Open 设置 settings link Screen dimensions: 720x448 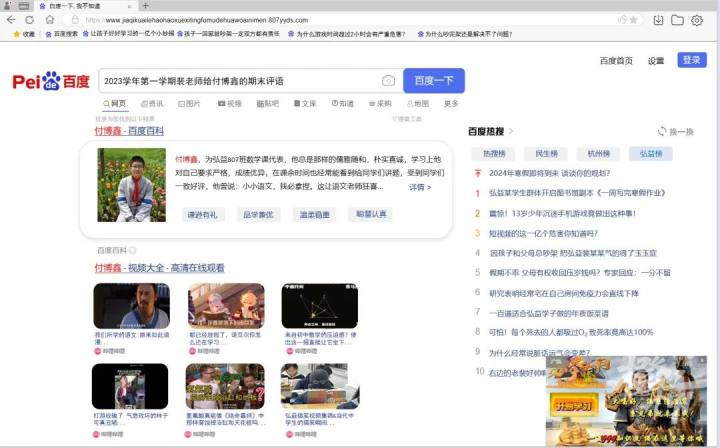[656, 61]
